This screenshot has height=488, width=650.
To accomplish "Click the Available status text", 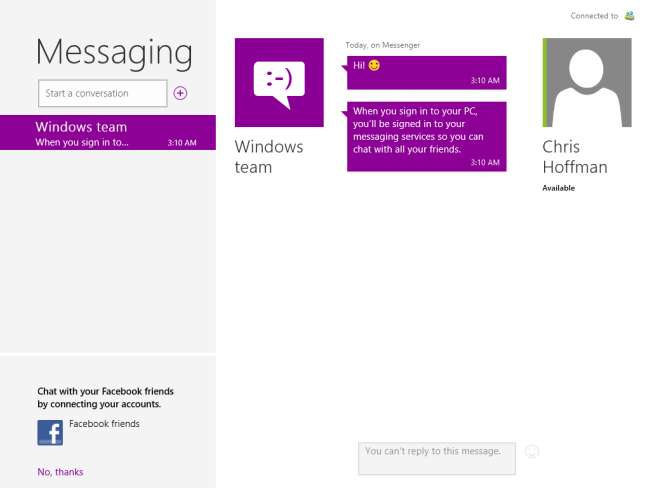I will 558,188.
